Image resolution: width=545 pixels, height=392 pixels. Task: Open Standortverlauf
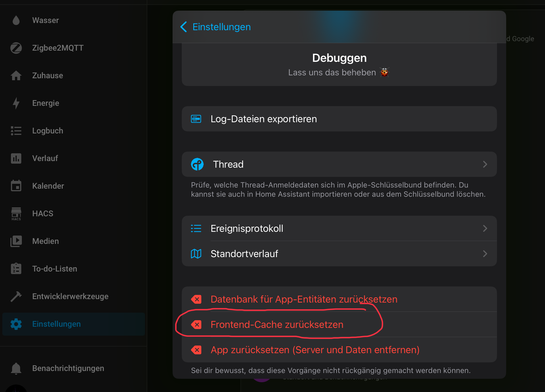(339, 254)
